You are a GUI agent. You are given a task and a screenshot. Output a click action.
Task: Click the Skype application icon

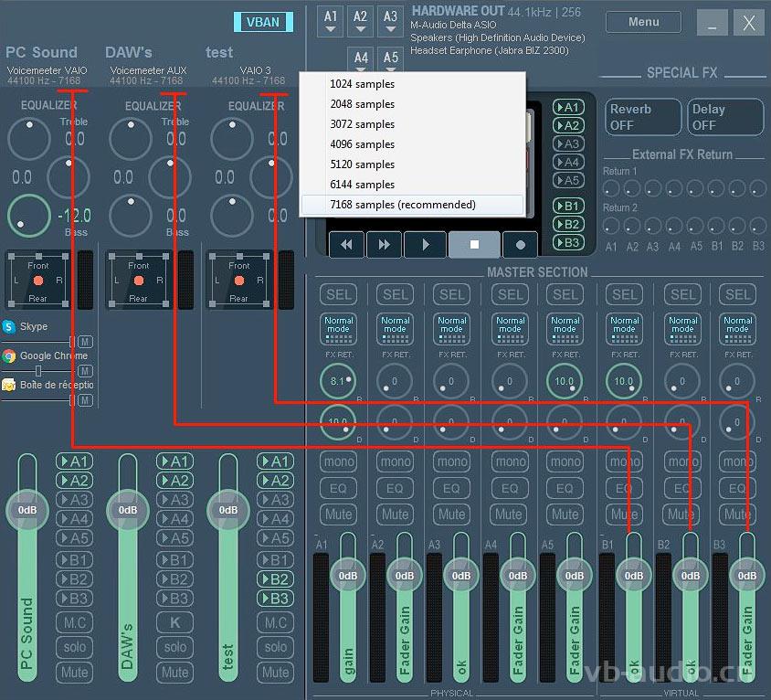pyautogui.click(x=9, y=326)
